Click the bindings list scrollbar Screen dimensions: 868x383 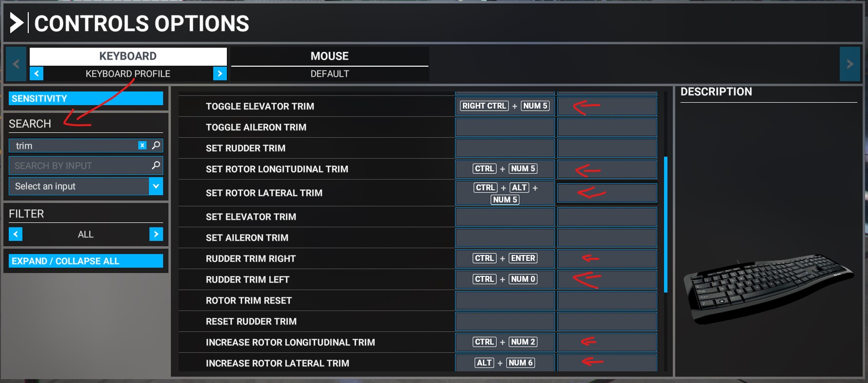coord(665,224)
